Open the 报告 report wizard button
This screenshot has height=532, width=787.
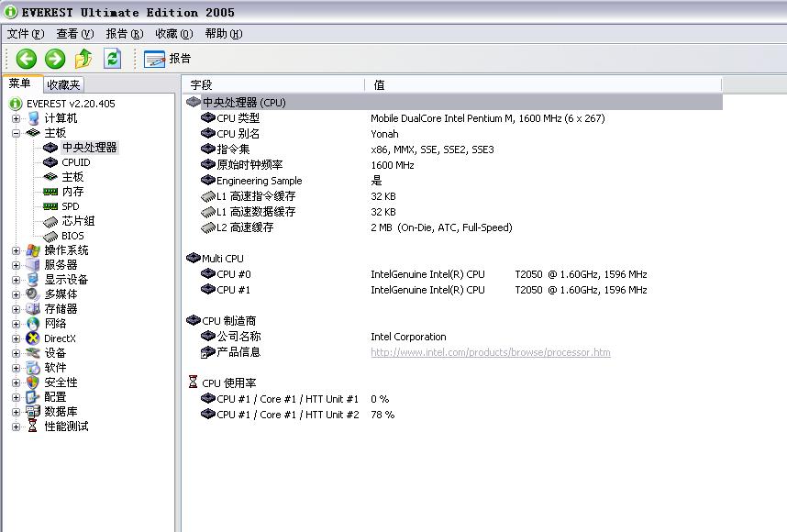point(167,59)
